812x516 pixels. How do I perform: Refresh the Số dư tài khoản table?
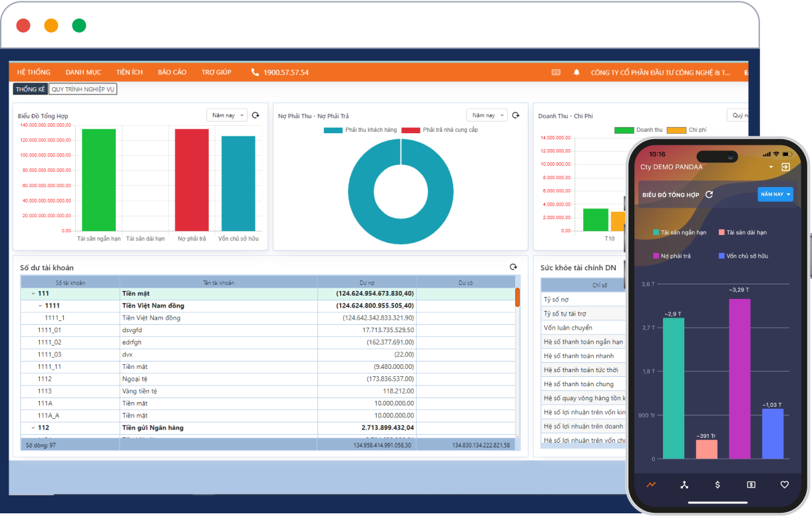(x=513, y=267)
